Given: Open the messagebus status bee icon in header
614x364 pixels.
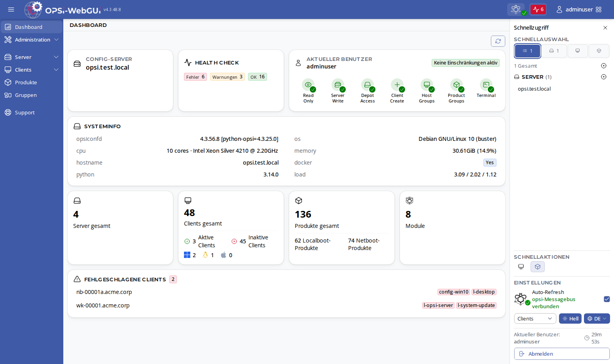Looking at the screenshot, I should [516, 9].
